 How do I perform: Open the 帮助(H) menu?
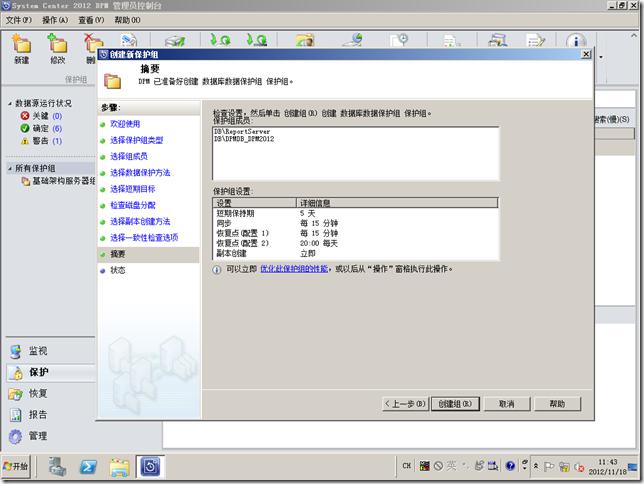[127, 20]
